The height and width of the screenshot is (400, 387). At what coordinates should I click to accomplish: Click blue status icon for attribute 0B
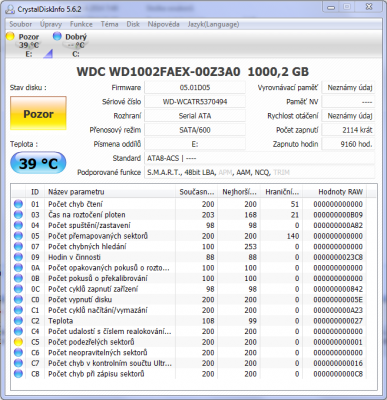coord(18,278)
